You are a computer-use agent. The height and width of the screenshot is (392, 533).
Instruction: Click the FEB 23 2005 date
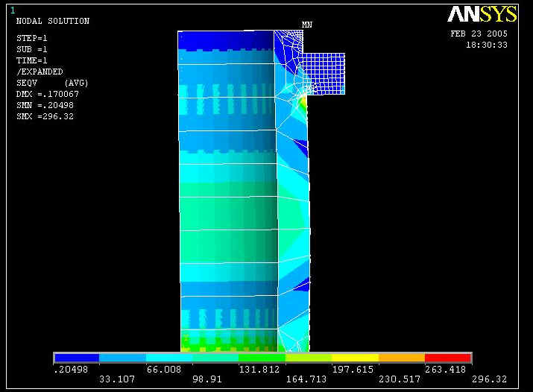[479, 34]
